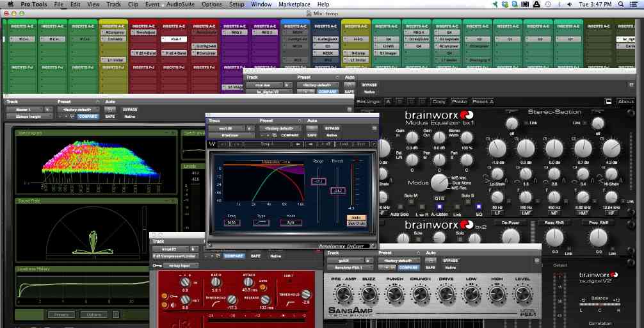Open Spotlight search in macOS menu bar
This screenshot has width=644, height=328.
coord(621,4)
